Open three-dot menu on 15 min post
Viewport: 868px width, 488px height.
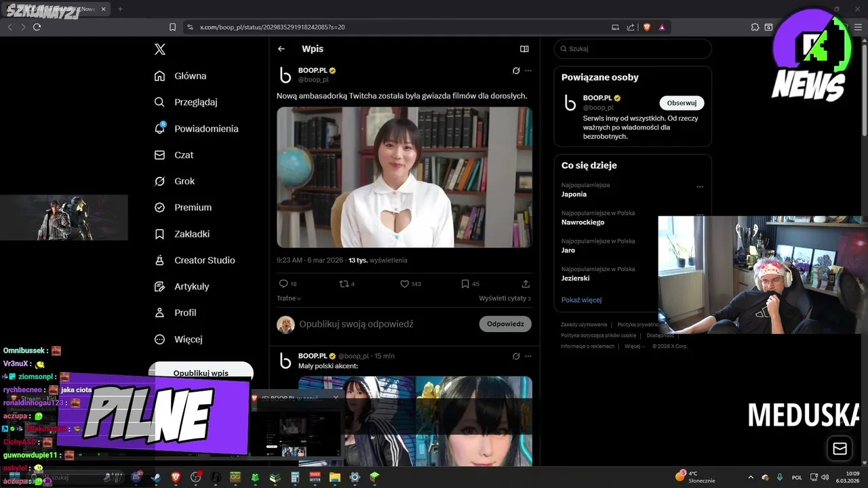[528, 356]
